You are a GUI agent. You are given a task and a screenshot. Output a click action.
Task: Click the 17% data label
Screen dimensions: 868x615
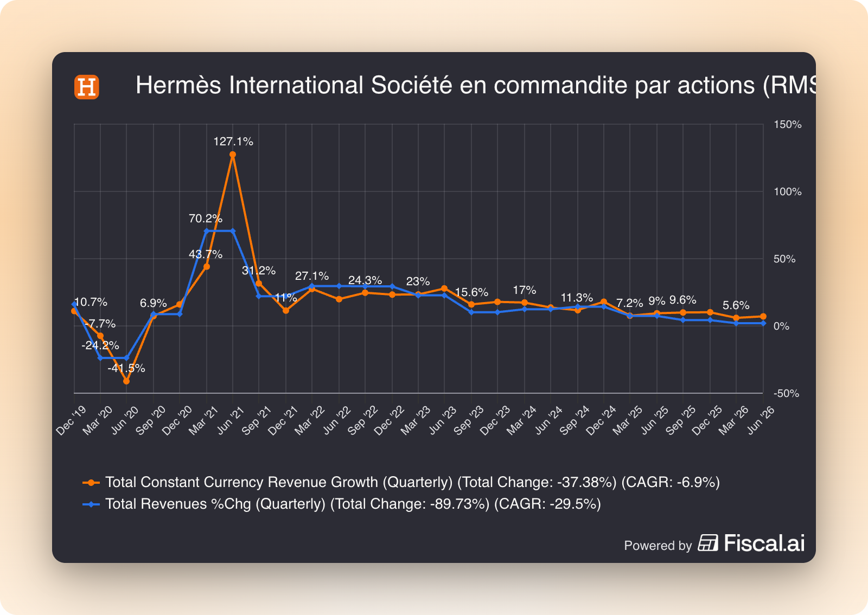click(525, 290)
